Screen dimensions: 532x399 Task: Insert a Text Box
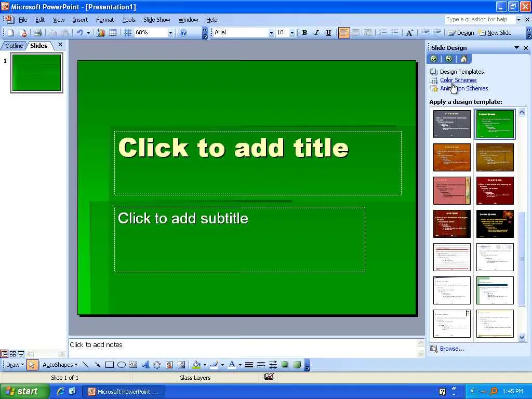click(134, 365)
